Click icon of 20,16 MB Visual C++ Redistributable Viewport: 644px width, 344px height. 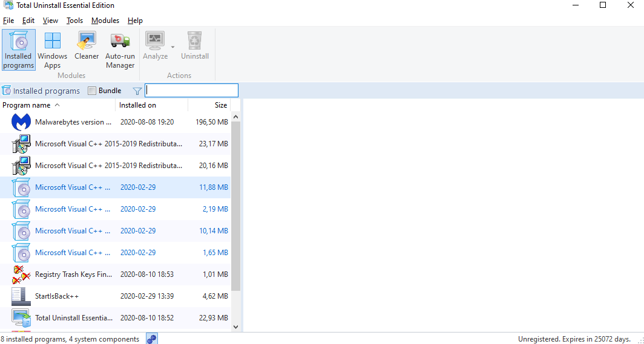click(21, 166)
